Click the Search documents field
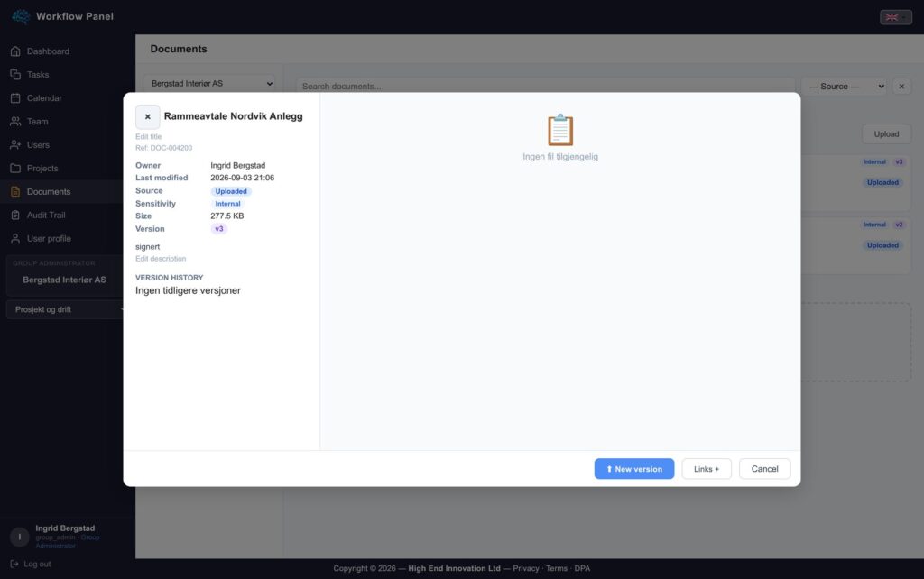Viewport: 924px width, 579px height. coord(545,86)
